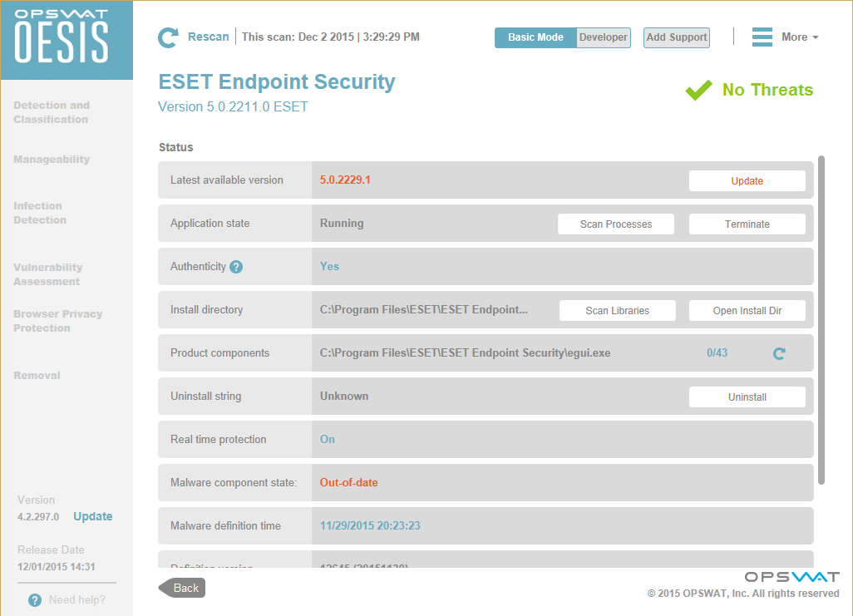
Task: Click the sidebar version number 4.2.297.0
Action: tap(38, 517)
